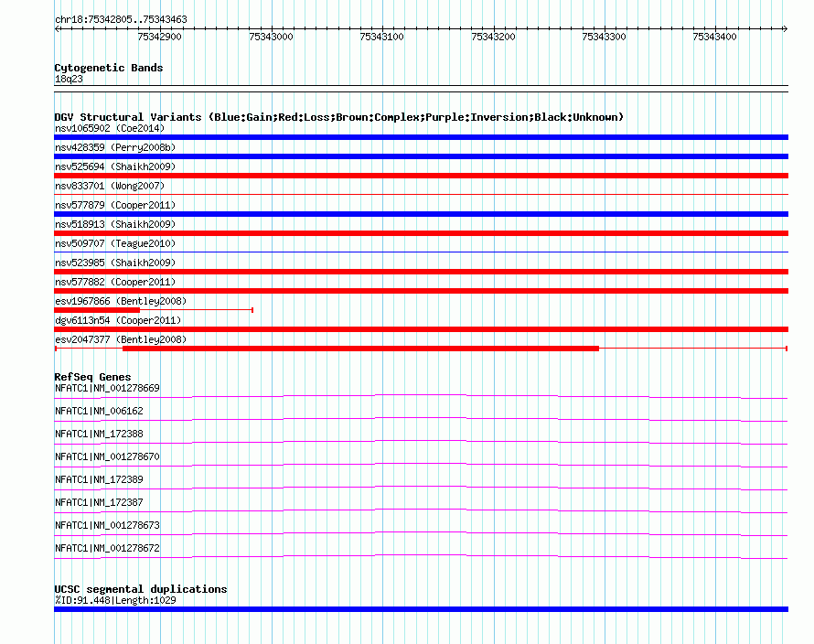Click the chr18:75342805..75343463 coordinate label
This screenshot has height=644, width=814.
coord(121,20)
